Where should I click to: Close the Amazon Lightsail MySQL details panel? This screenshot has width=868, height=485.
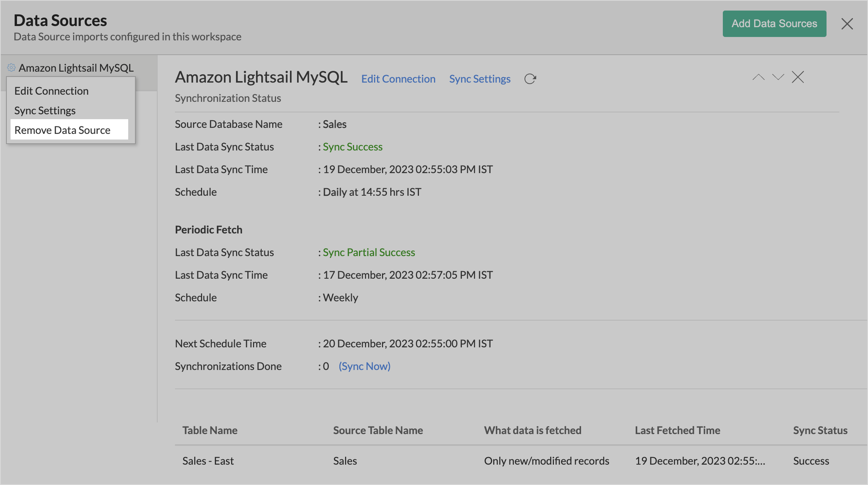[798, 77]
